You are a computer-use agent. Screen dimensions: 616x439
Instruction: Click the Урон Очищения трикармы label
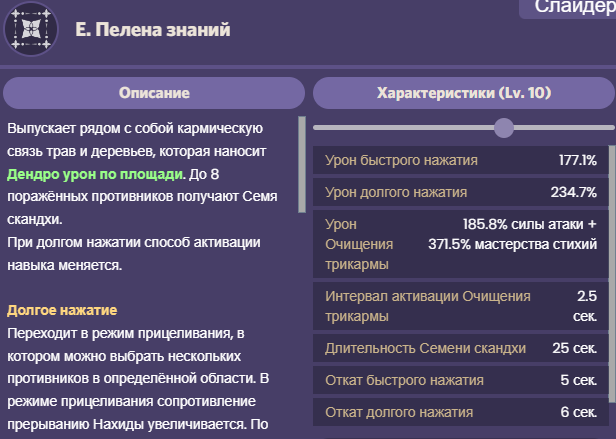(359, 244)
